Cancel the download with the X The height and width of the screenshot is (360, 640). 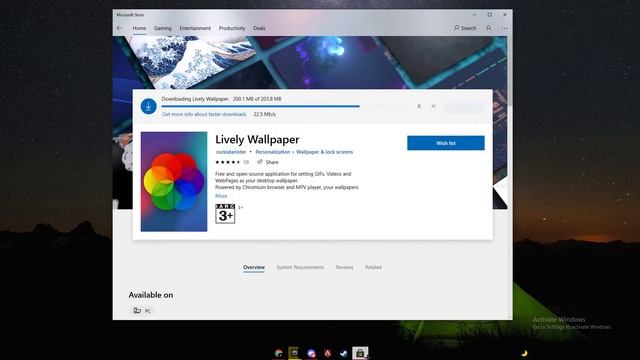(x=433, y=106)
